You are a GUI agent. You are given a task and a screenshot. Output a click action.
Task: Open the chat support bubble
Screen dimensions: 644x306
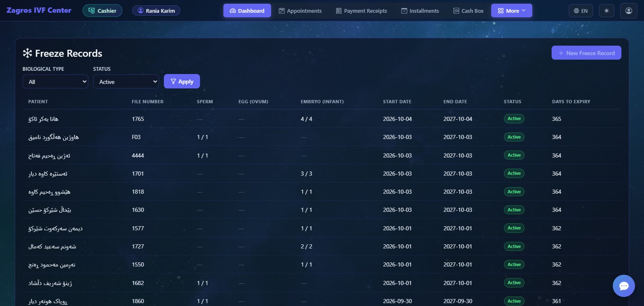point(624,286)
